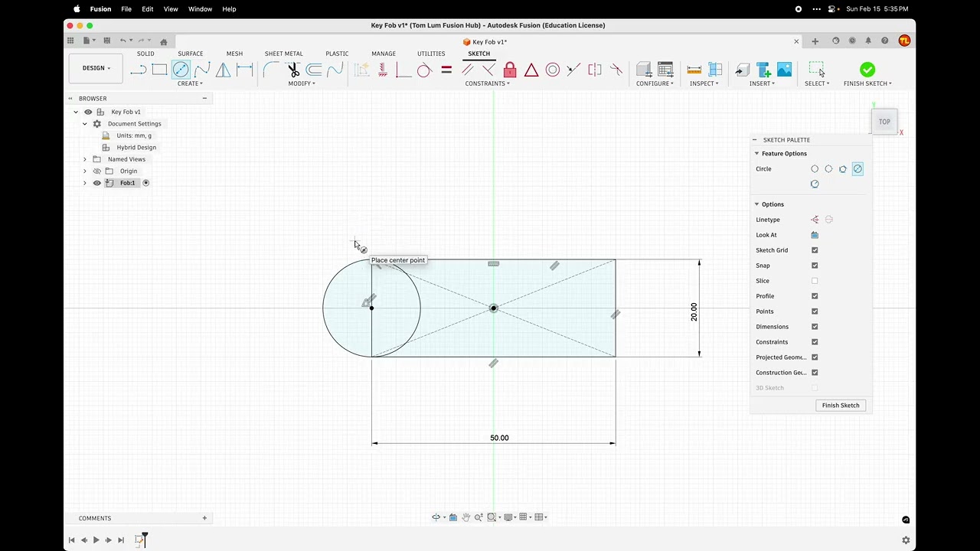This screenshot has width=980, height=551.
Task: Select the Spline tool
Action: [x=202, y=70]
